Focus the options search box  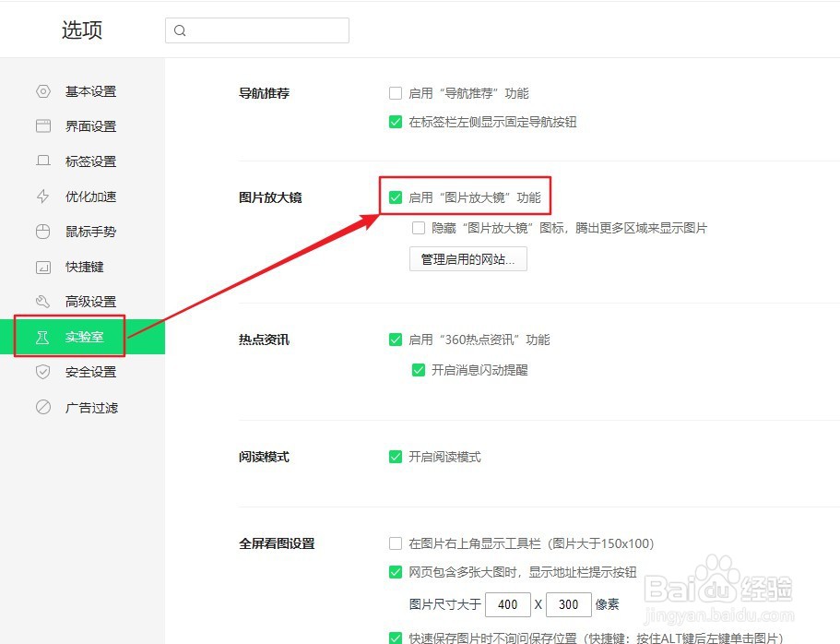[257, 30]
